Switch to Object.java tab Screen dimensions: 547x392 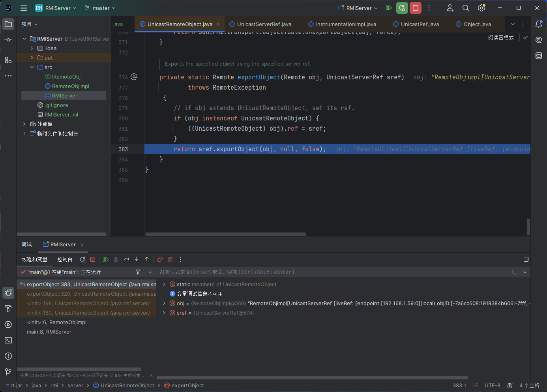[474, 24]
